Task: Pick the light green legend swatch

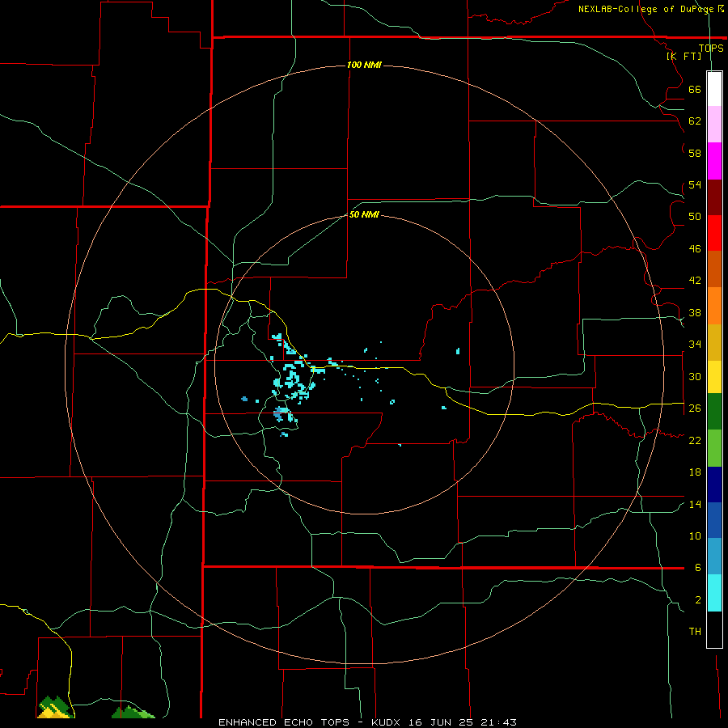Action: [714, 448]
